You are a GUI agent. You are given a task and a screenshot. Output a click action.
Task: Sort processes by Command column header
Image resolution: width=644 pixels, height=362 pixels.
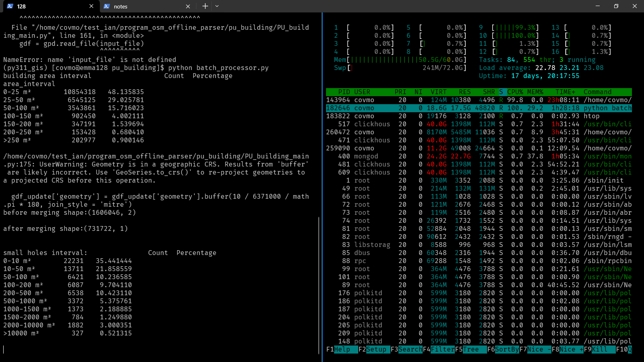[598, 92]
